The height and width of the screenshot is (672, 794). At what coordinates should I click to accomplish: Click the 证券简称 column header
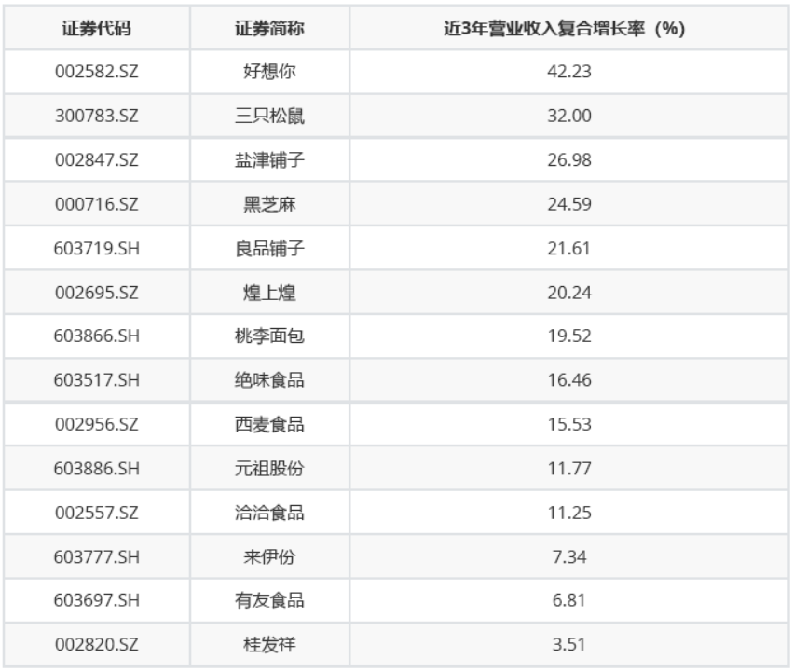(x=269, y=28)
